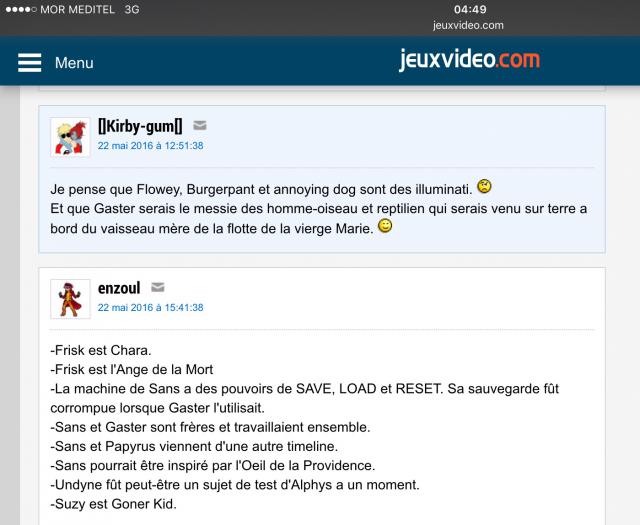Send a private message to []Kirby-gum[]
The height and width of the screenshot is (525, 640).
point(200,125)
